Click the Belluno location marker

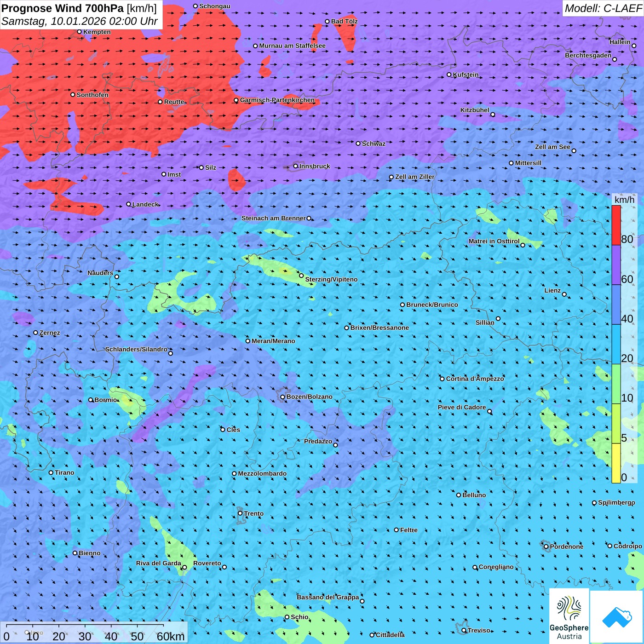pos(459,495)
